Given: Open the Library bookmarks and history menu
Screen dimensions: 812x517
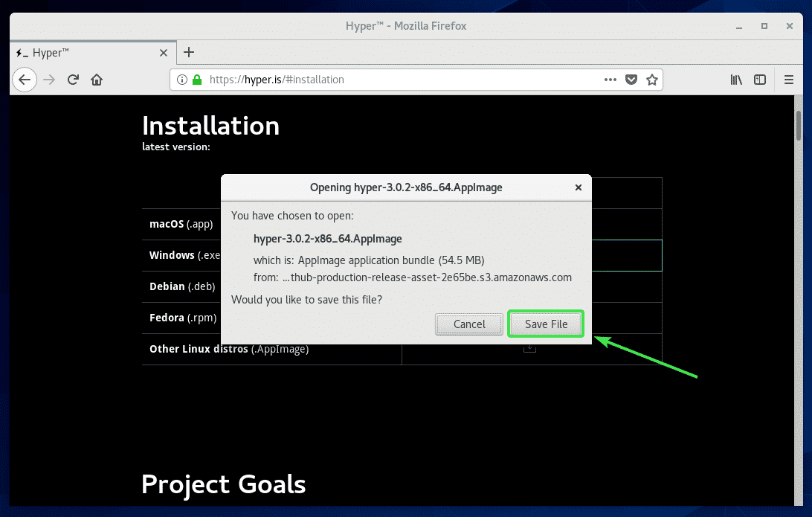Looking at the screenshot, I should [x=736, y=80].
